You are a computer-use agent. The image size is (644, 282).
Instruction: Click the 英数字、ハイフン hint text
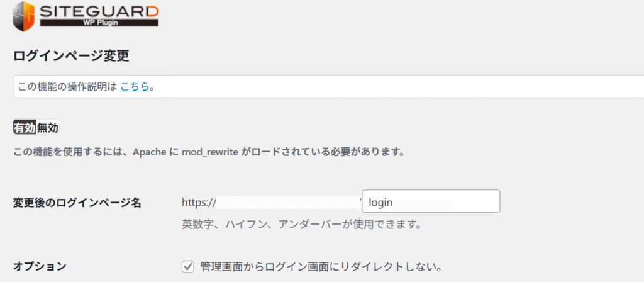pyautogui.click(x=301, y=224)
